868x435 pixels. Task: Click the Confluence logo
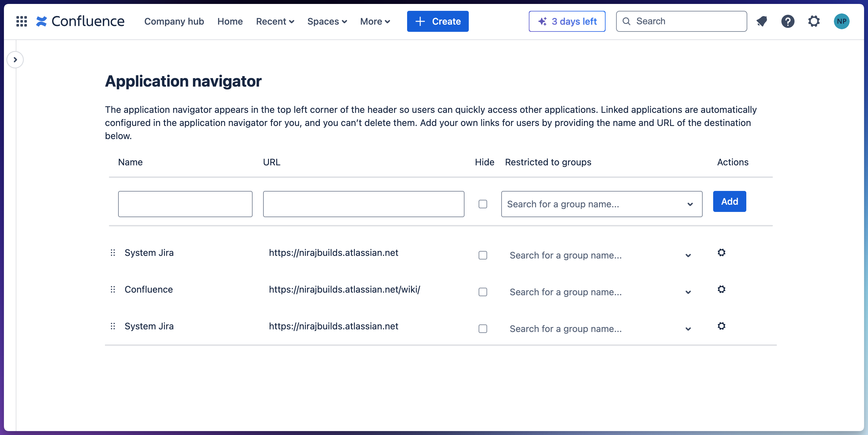point(80,21)
